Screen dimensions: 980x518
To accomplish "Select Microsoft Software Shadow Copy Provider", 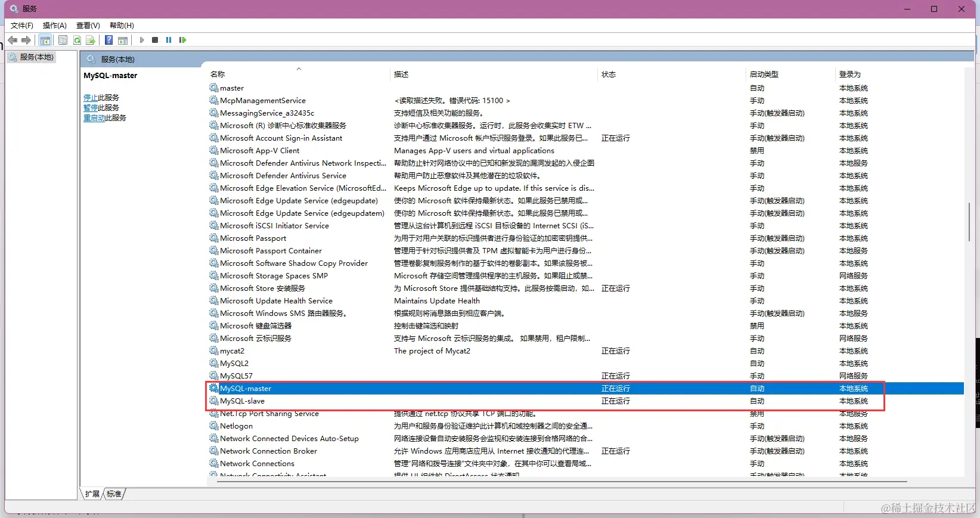I will tap(294, 263).
